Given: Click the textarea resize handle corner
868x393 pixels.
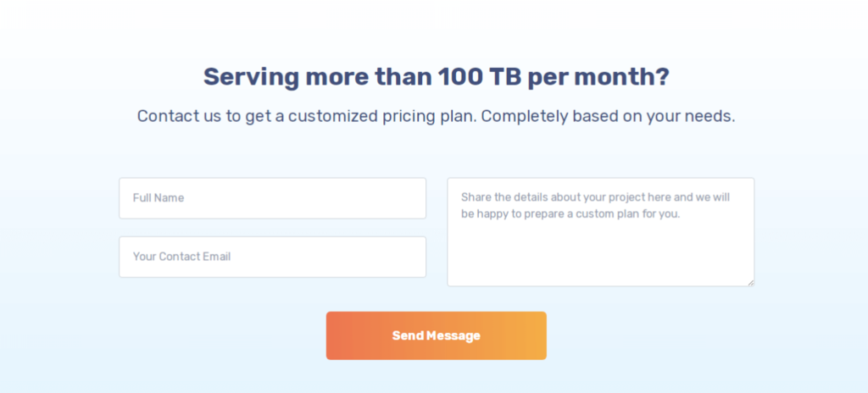Looking at the screenshot, I should coord(750,282).
